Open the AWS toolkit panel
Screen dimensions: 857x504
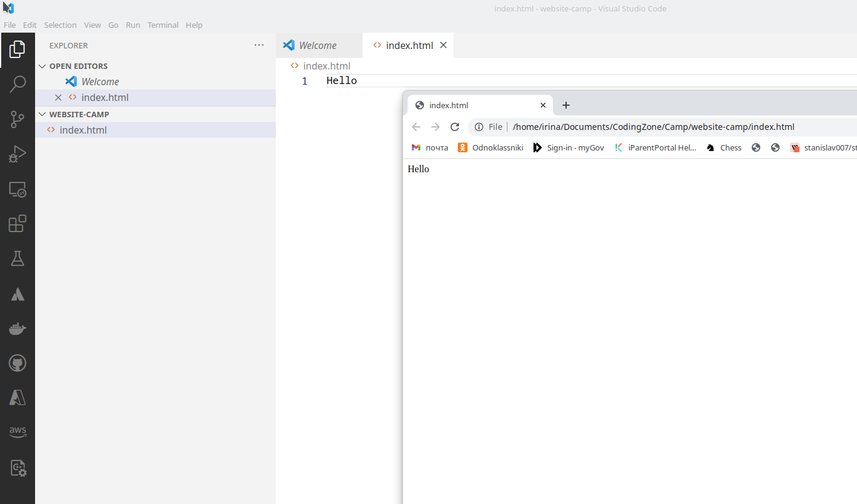[18, 432]
